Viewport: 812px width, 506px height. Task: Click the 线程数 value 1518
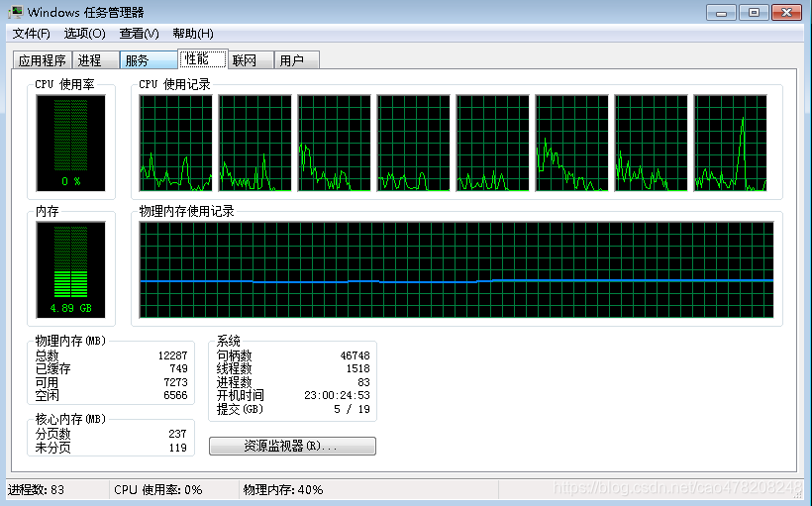click(357, 368)
